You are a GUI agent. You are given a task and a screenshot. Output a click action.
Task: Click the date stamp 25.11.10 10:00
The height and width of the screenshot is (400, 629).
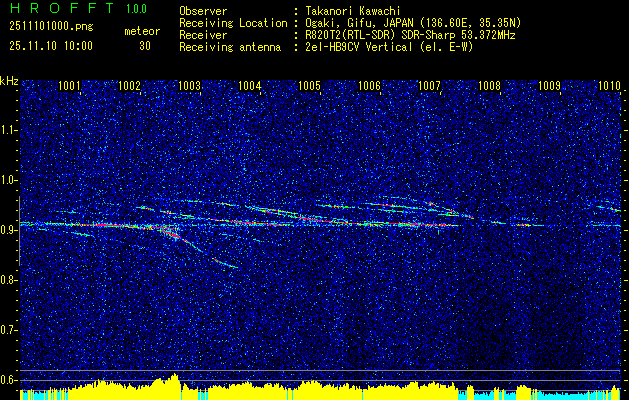point(51,46)
